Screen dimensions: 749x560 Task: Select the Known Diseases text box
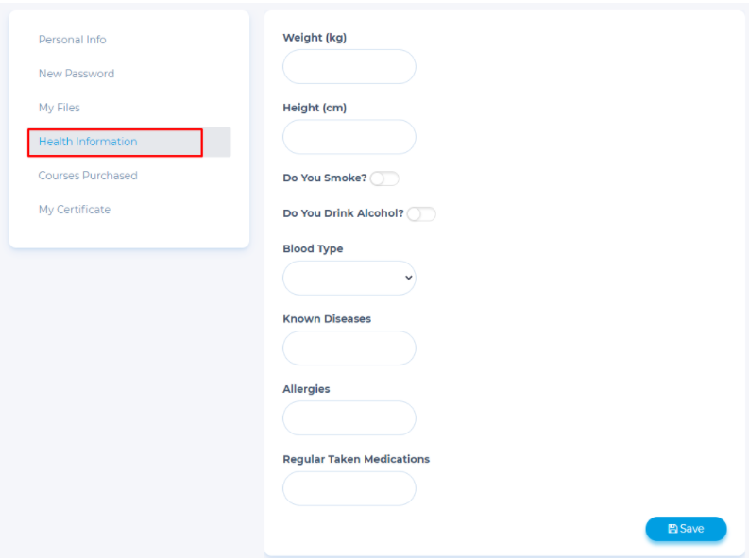point(349,348)
